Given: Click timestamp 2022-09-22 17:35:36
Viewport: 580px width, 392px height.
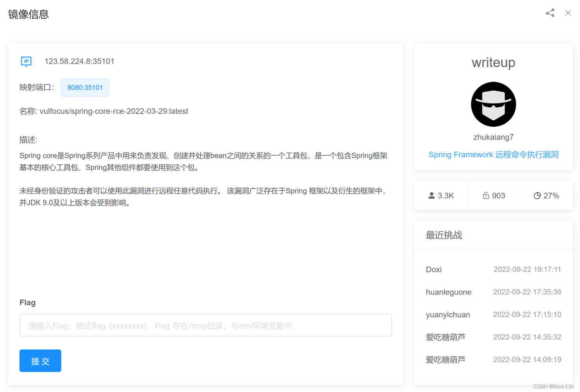Looking at the screenshot, I should 527,292.
